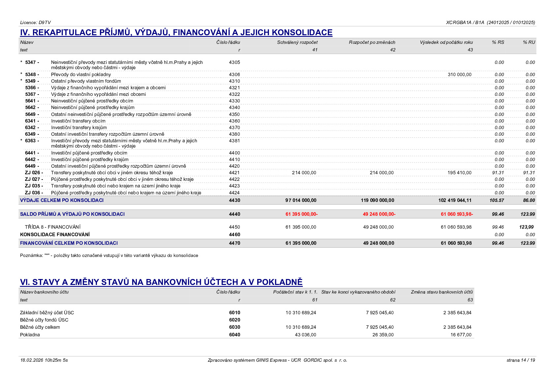Select the Saldo příjmů a výdajů row label

click(x=72, y=214)
